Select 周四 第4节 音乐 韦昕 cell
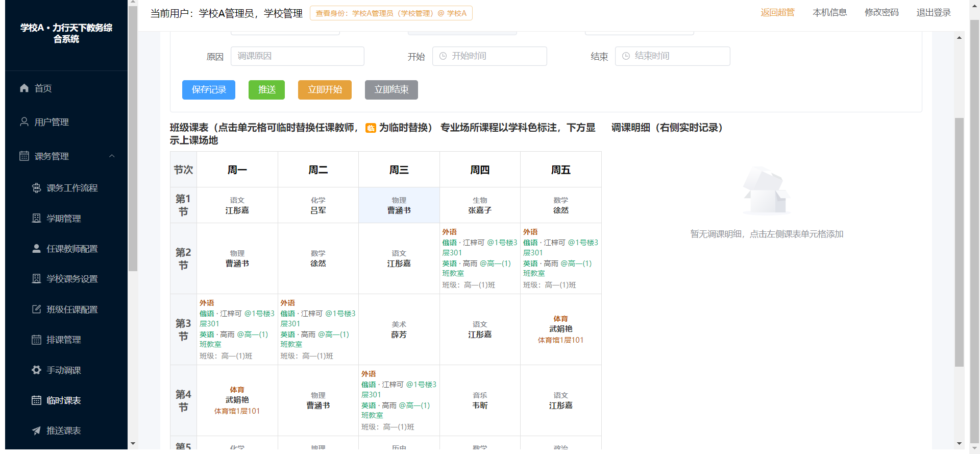 [480, 400]
